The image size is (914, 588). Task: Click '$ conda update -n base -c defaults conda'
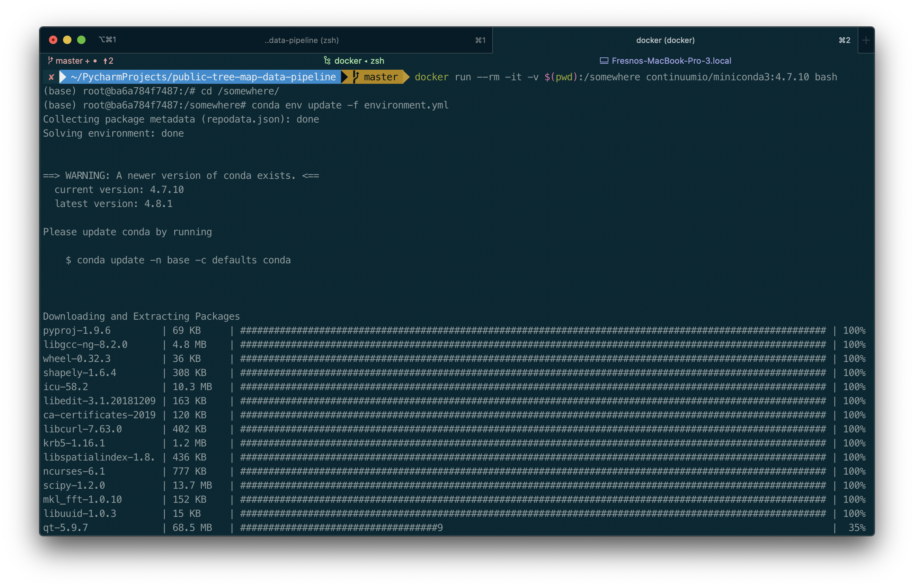pyautogui.click(x=178, y=260)
